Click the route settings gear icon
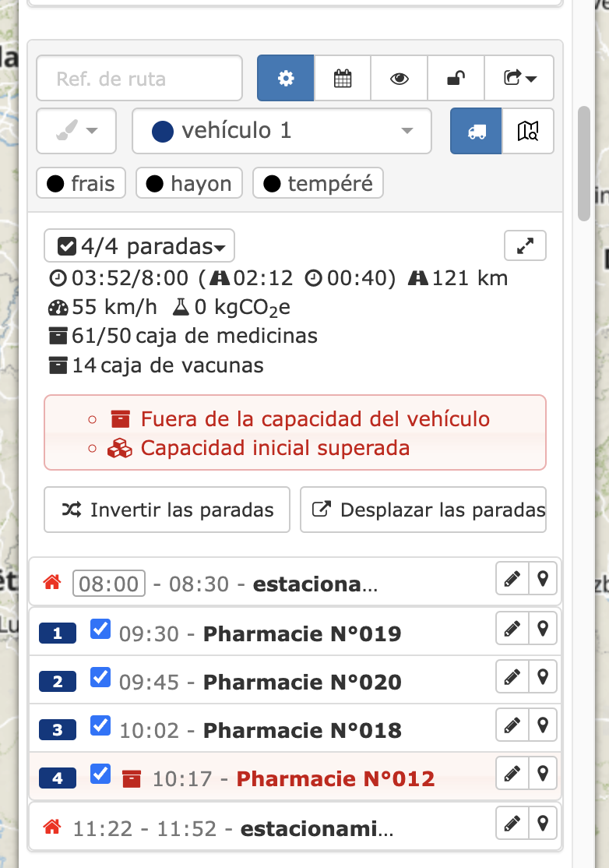The height and width of the screenshot is (868, 609). (x=286, y=78)
